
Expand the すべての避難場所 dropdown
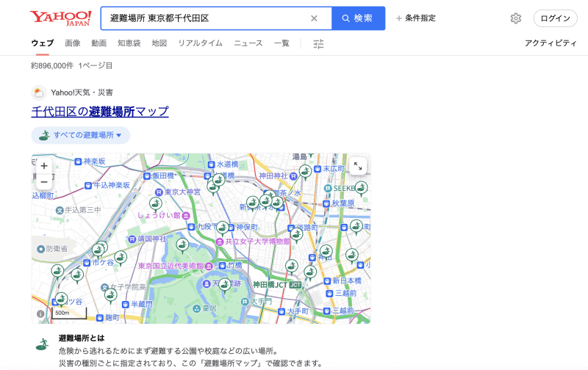click(81, 135)
